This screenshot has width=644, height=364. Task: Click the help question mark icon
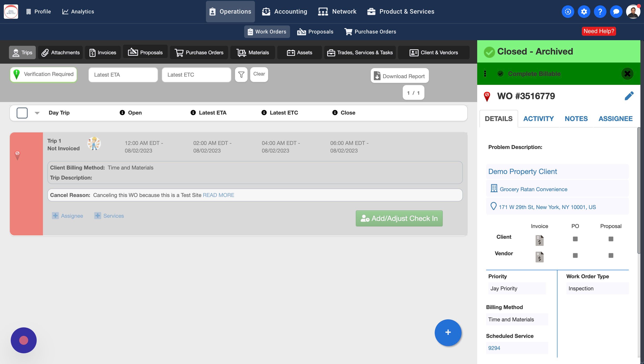point(600,11)
